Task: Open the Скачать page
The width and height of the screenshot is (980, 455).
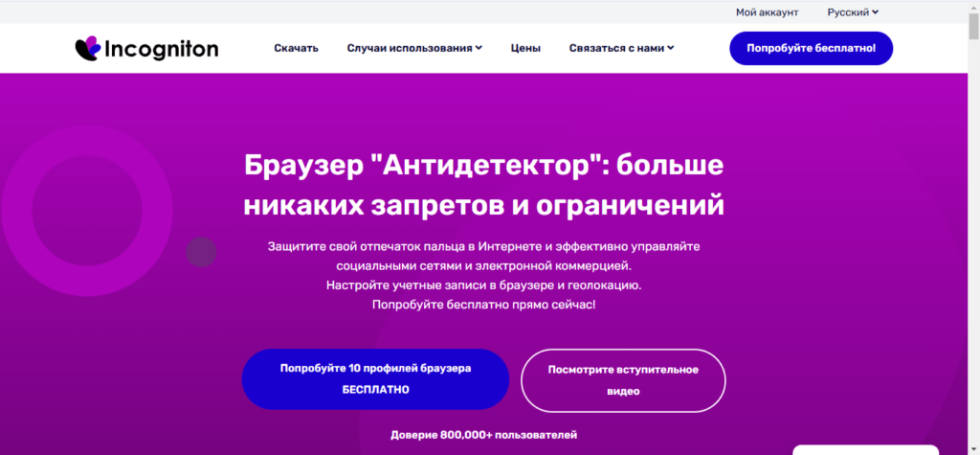Action: click(297, 48)
